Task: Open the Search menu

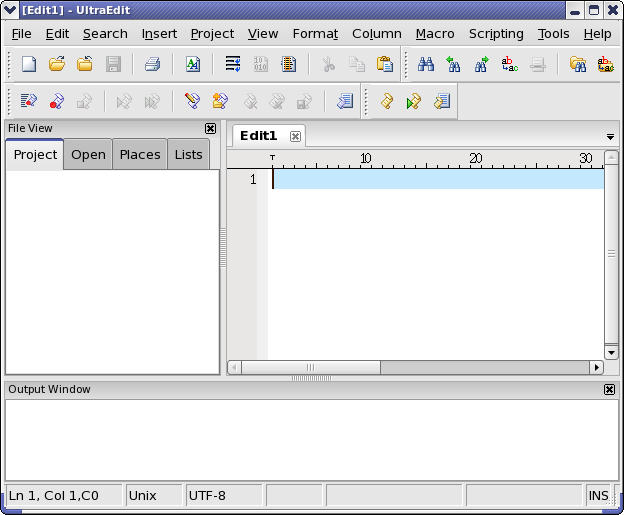Action: [105, 34]
